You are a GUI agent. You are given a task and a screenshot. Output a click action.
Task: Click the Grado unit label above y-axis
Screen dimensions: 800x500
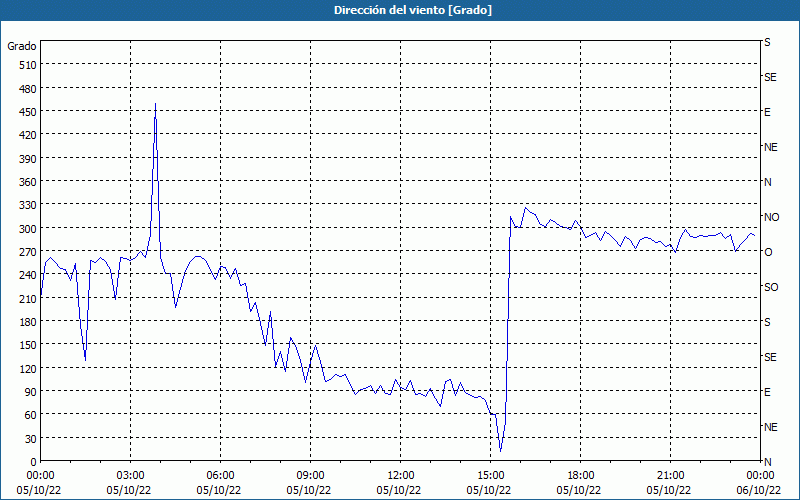tap(22, 46)
